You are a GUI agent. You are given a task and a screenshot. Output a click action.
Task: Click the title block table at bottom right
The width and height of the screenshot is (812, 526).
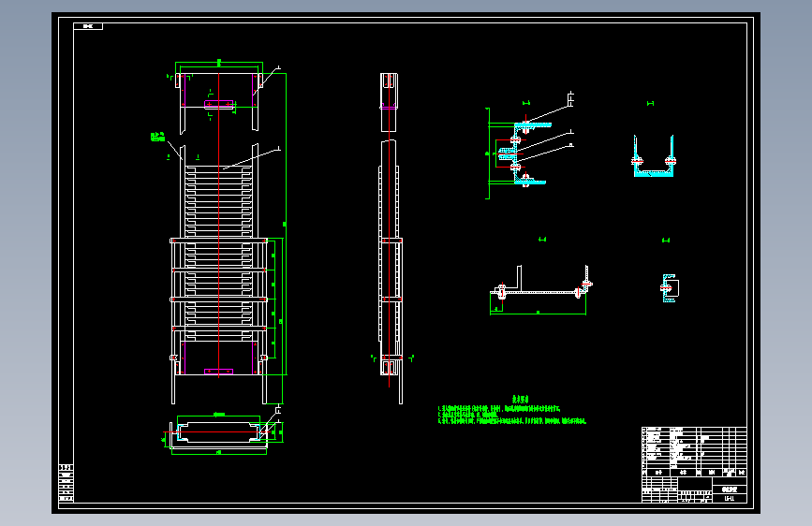694,464
